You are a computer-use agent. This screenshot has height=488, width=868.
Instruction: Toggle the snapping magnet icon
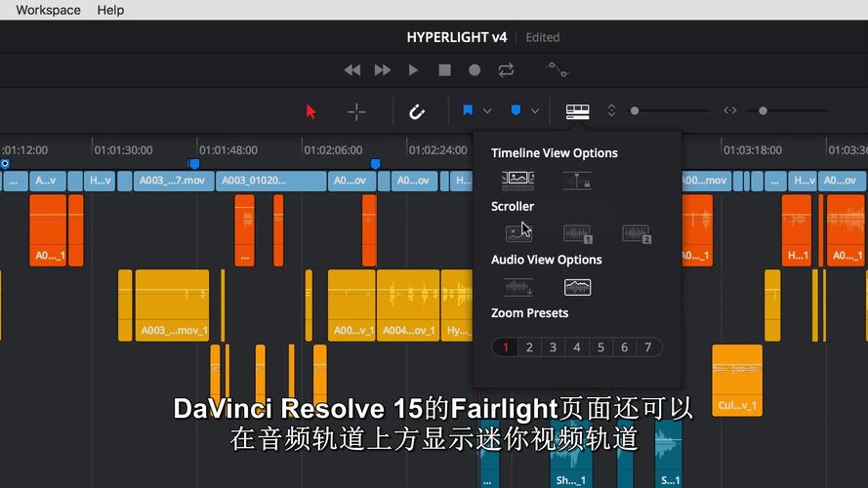(417, 112)
